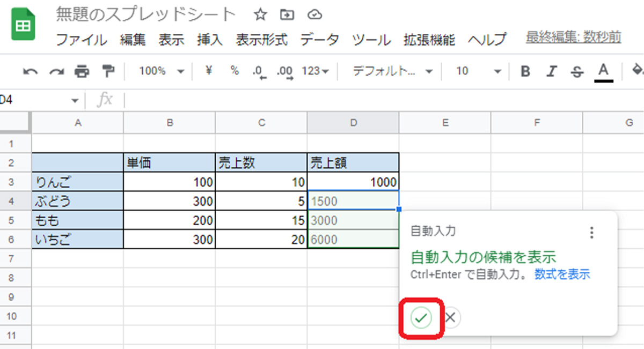Select the ぶどう quantity cell 5
The height and width of the screenshot is (349, 644).
pos(261,202)
